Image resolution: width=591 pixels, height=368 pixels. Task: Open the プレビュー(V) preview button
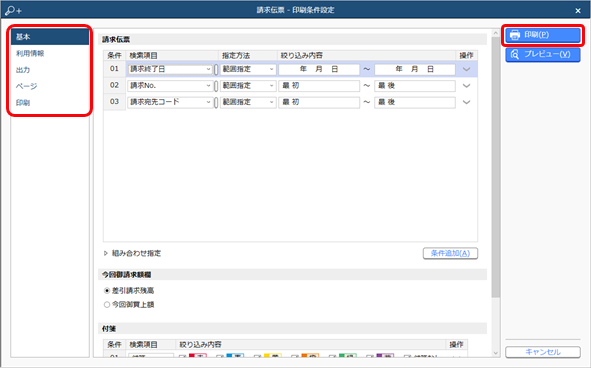pos(542,54)
